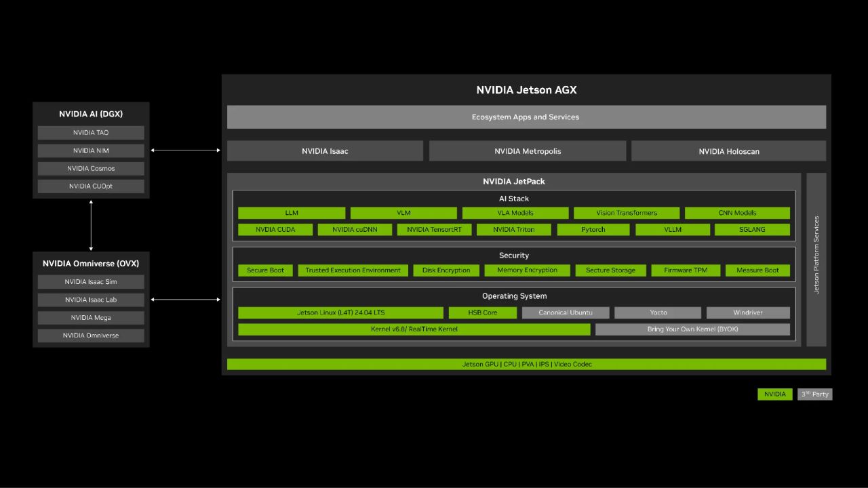This screenshot has height=488, width=868.
Task: Open the NVIDIA Isaac platform block
Action: coord(325,151)
